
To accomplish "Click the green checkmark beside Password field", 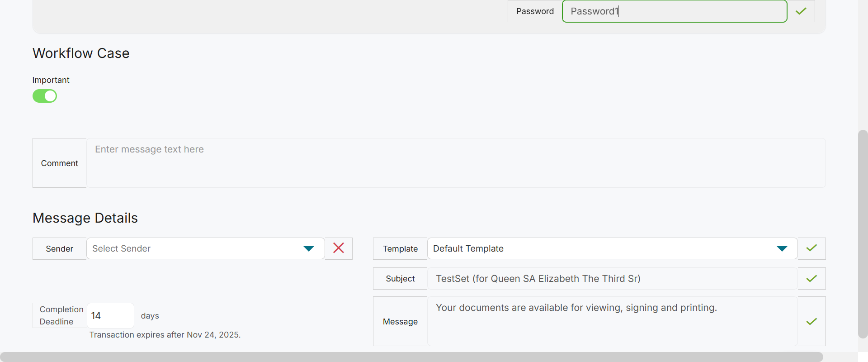I will [x=801, y=11].
